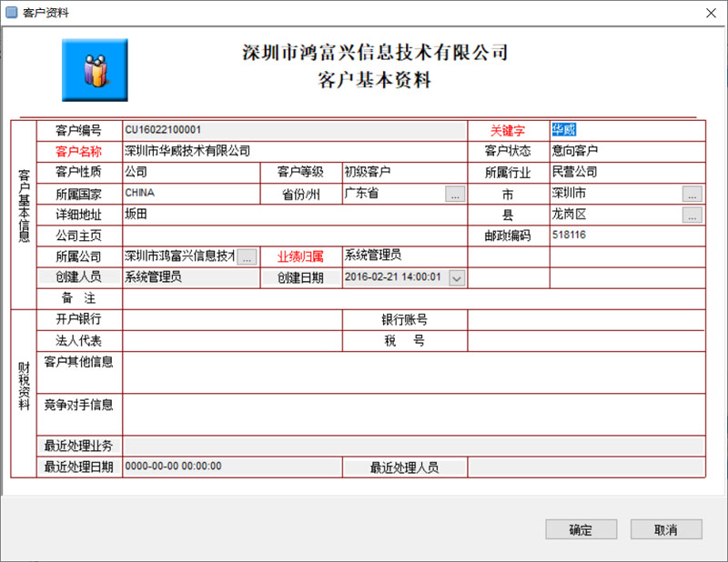Click the empty 备注 field
Viewport: 728px width, 562px height.
pos(414,298)
